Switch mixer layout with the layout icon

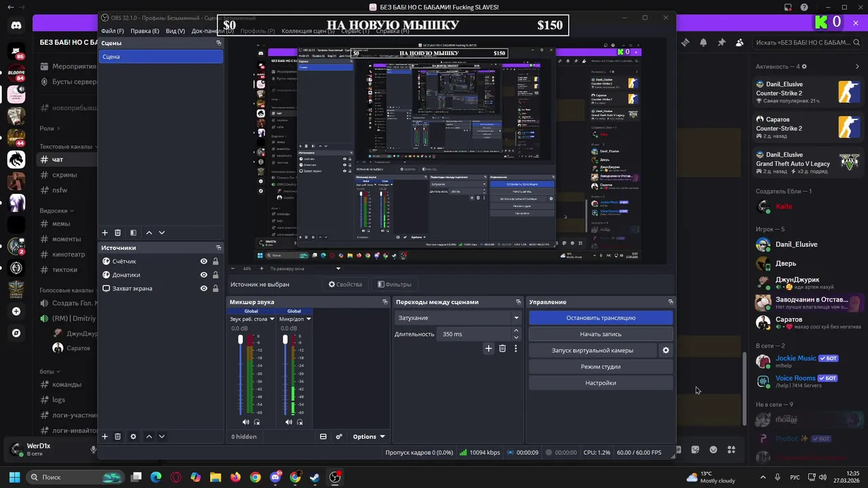[323, 436]
